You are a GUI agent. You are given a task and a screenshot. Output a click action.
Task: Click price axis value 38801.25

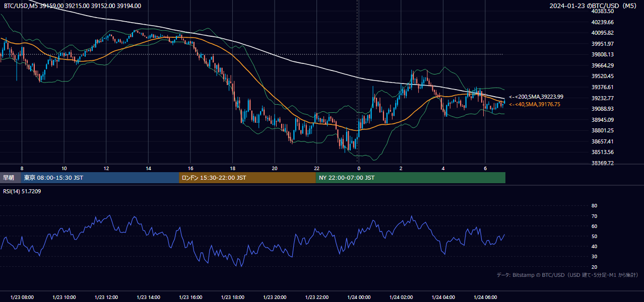[603, 130]
